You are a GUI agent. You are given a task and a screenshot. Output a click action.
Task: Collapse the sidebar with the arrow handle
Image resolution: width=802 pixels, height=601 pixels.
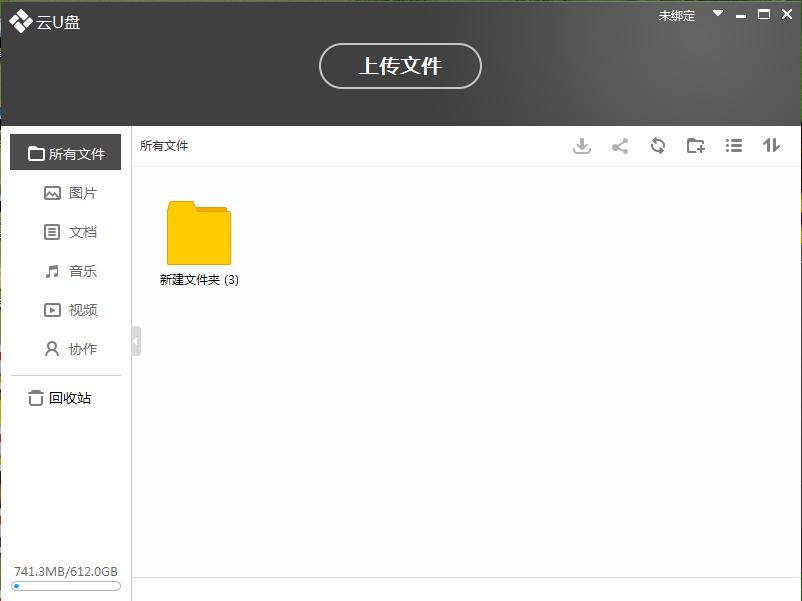[134, 340]
